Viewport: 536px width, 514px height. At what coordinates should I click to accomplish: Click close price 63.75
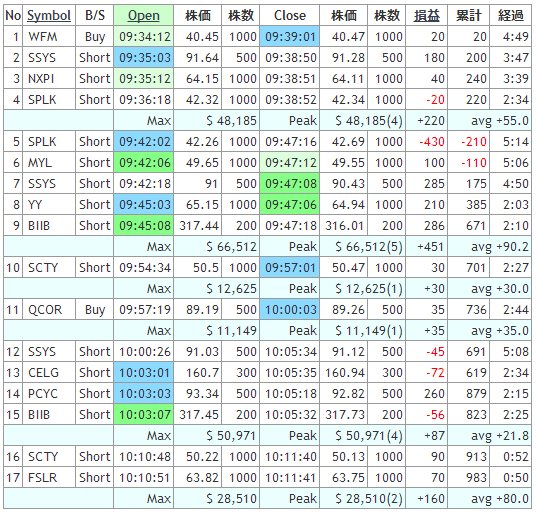pyautogui.click(x=348, y=477)
